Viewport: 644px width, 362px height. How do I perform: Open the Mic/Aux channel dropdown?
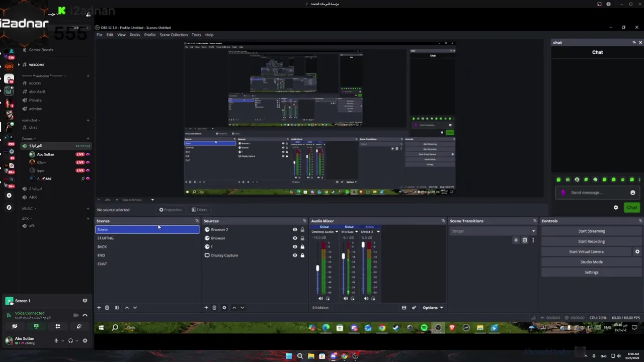click(x=357, y=232)
